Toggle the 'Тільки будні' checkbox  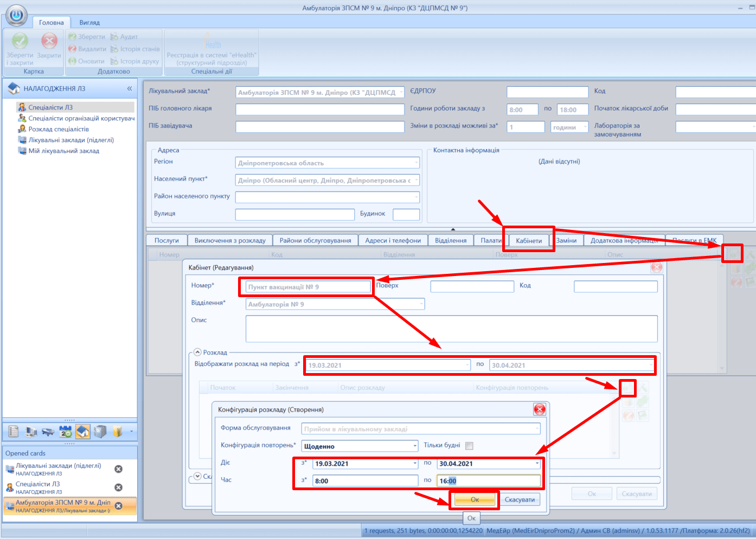pos(469,446)
